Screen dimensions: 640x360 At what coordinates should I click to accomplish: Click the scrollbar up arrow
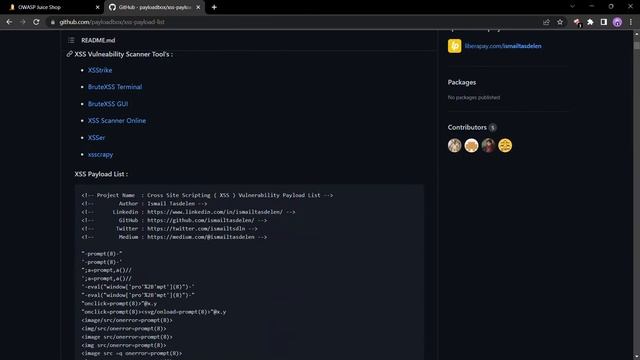(636, 34)
